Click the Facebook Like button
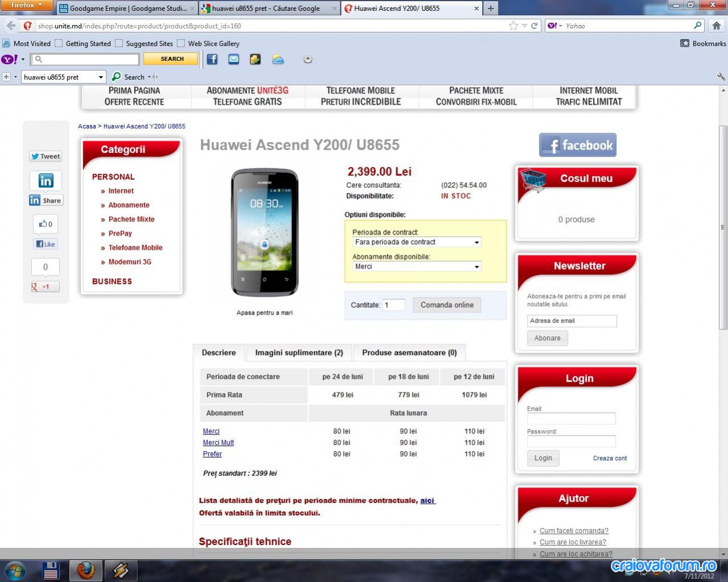 coord(46,244)
